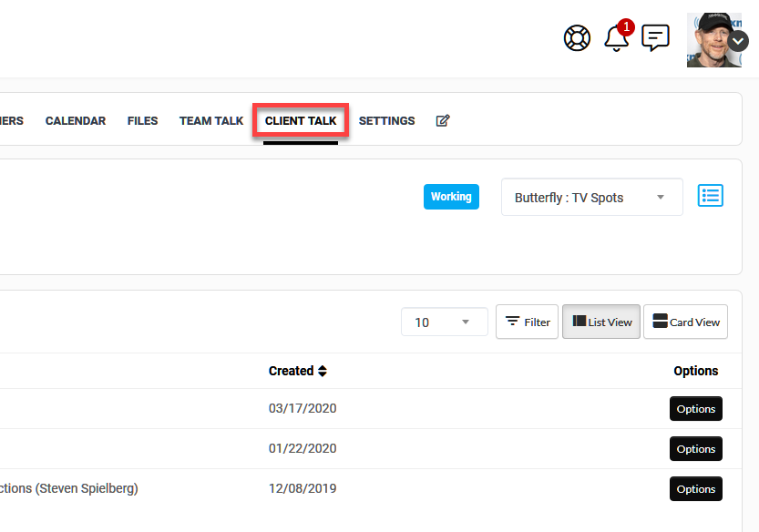The image size is (759, 532).
Task: Select the Client Talk tab
Action: pyautogui.click(x=301, y=120)
